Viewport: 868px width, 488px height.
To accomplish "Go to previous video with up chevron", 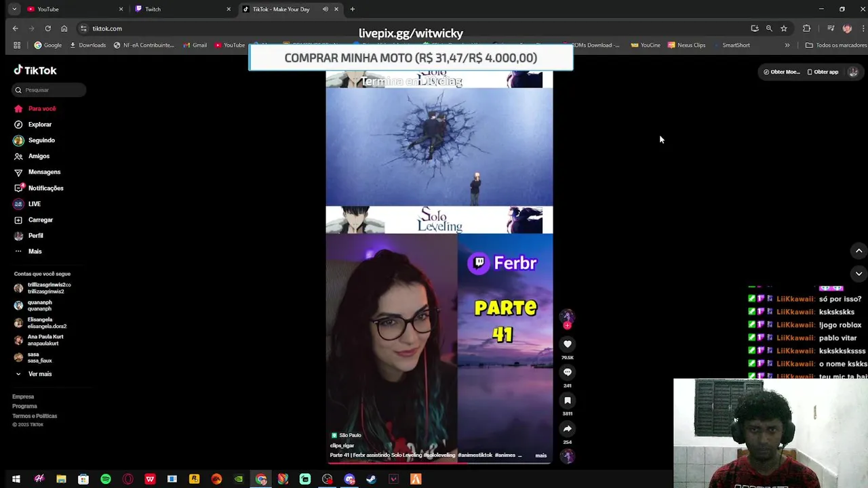I will point(859,251).
